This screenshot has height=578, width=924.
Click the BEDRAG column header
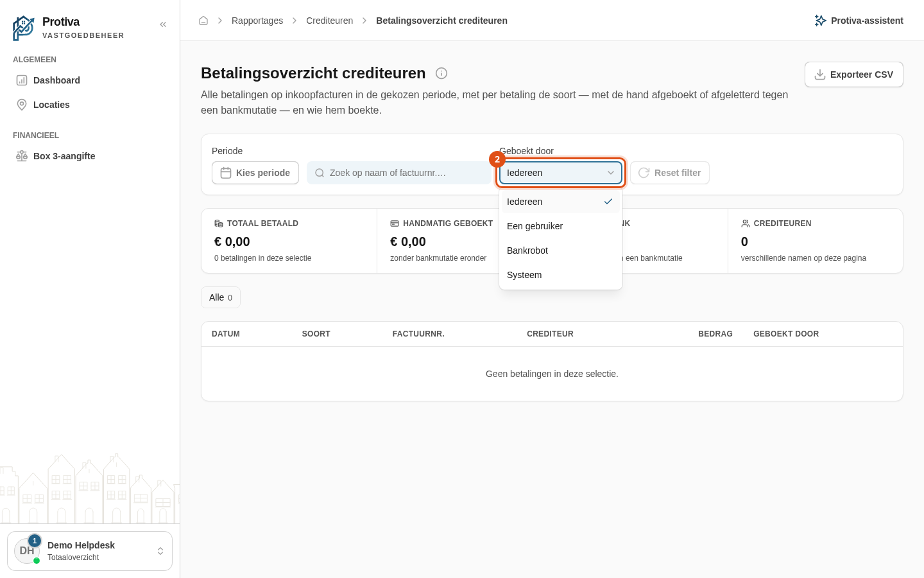715,334
